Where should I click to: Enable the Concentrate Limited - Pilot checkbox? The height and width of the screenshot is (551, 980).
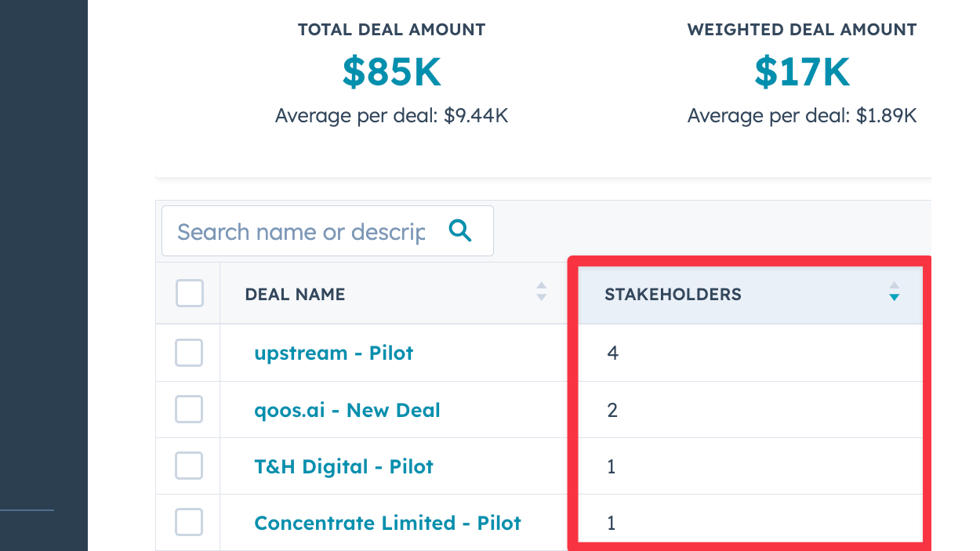(189, 522)
